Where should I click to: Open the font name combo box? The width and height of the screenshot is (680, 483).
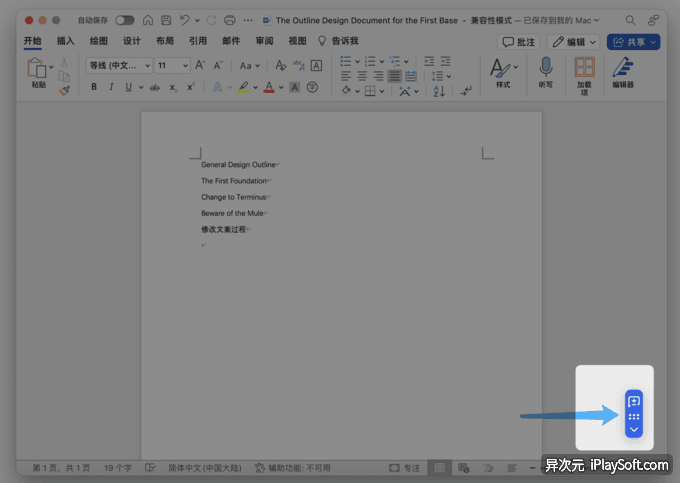pyautogui.click(x=119, y=65)
